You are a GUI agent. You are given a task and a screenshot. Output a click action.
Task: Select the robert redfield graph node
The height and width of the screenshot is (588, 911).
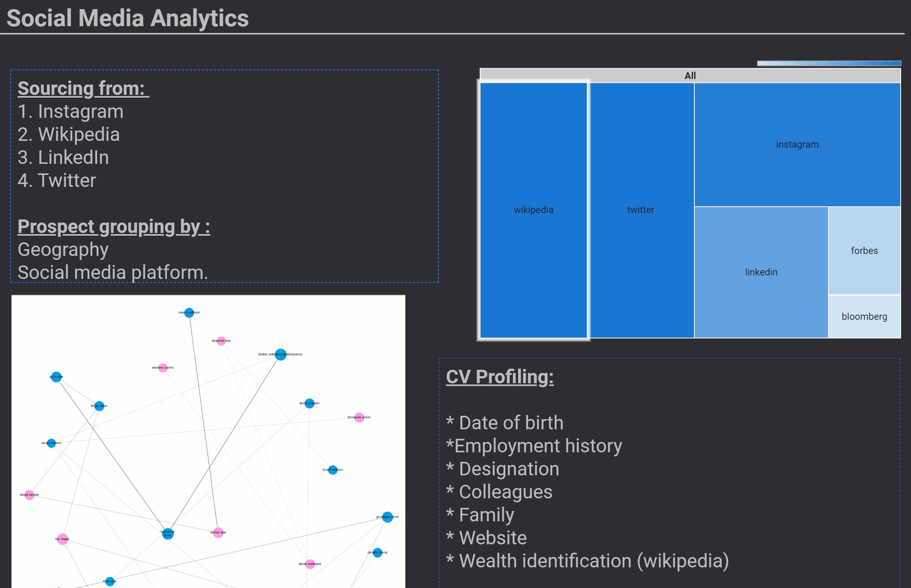[189, 313]
